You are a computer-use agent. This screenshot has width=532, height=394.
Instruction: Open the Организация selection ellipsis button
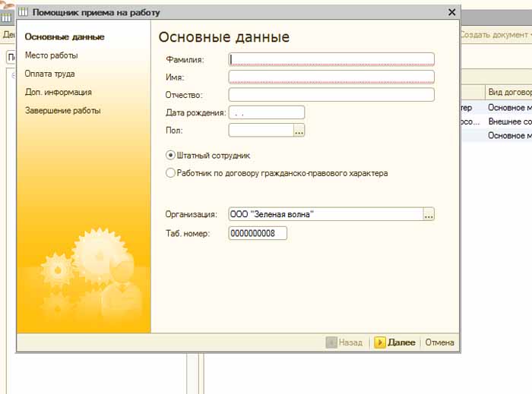[x=429, y=215]
